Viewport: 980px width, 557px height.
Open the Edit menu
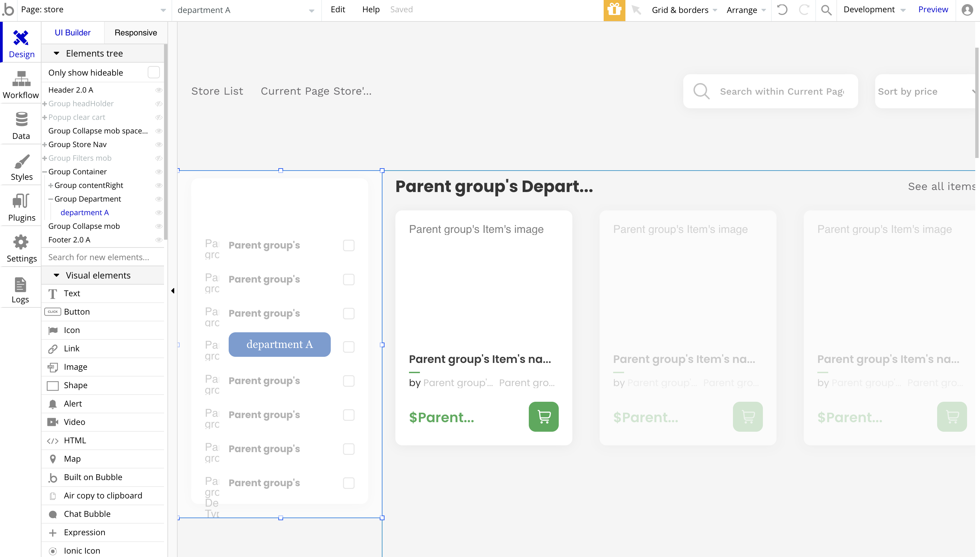click(x=338, y=10)
